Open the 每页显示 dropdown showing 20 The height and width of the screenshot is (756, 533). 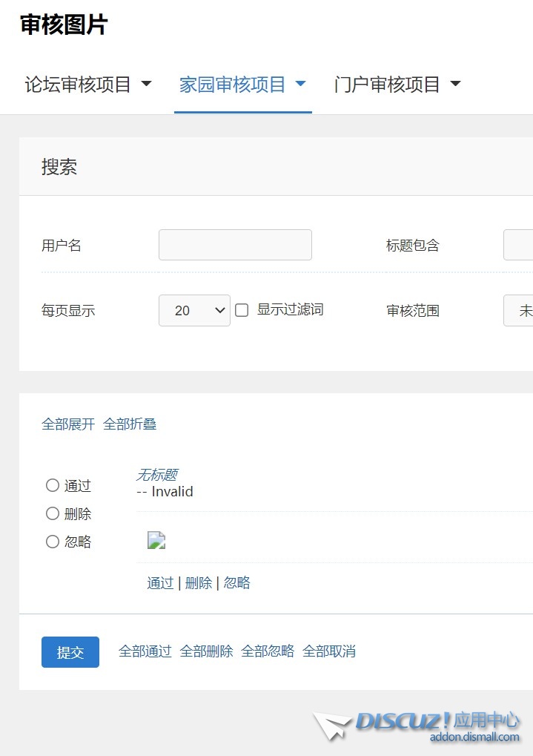tap(194, 310)
